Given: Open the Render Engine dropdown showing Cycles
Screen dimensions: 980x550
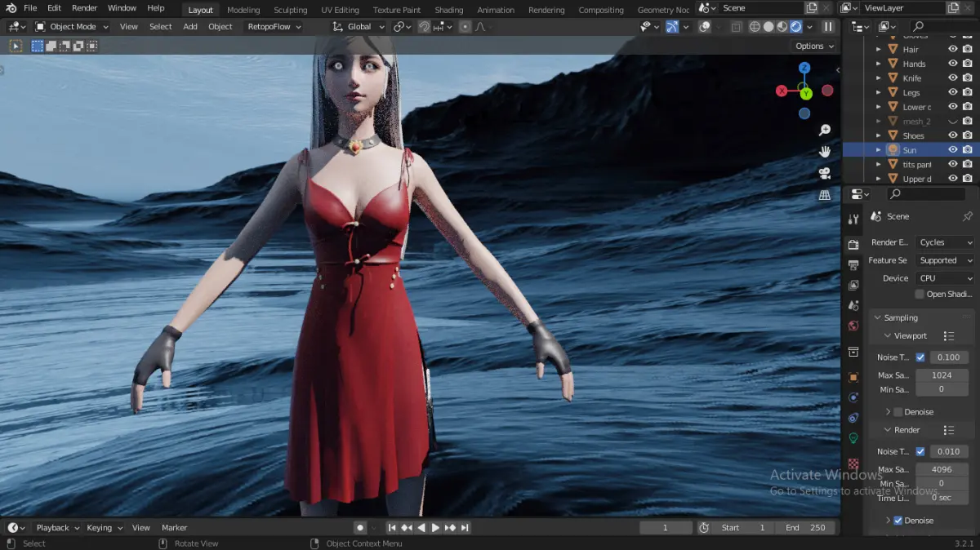Looking at the screenshot, I should [945, 242].
